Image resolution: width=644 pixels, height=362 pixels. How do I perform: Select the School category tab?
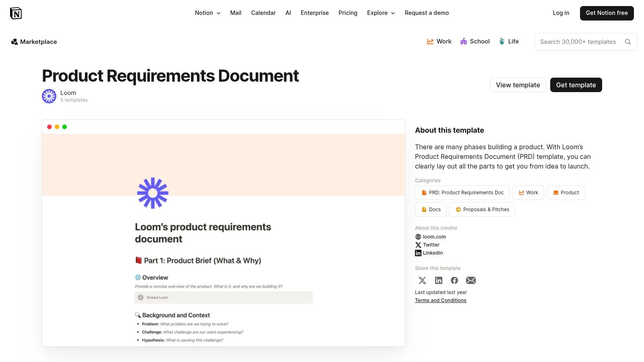click(x=475, y=41)
